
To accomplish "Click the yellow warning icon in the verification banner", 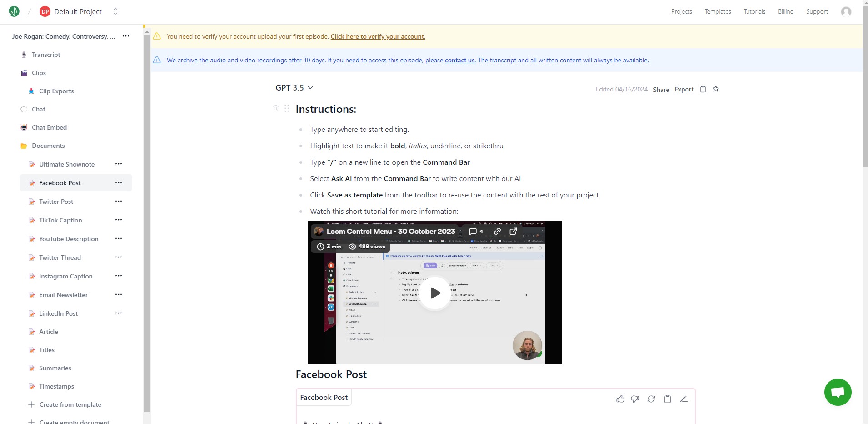I will click(x=157, y=36).
